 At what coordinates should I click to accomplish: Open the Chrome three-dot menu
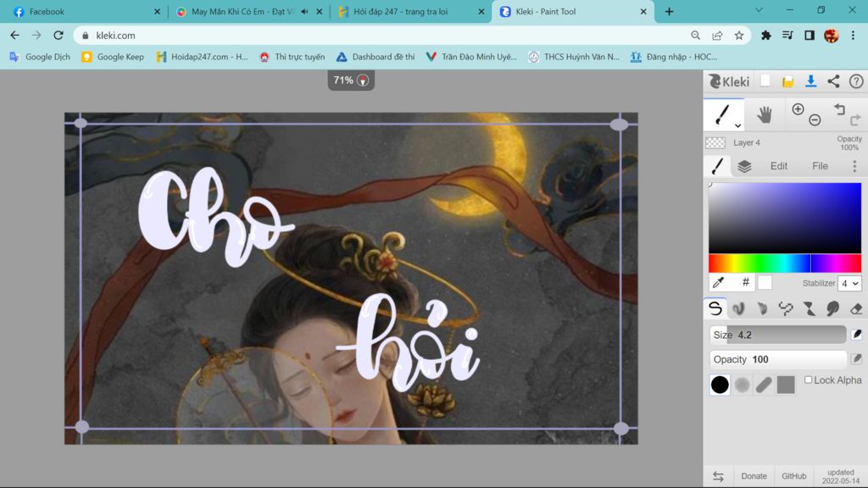[853, 36]
